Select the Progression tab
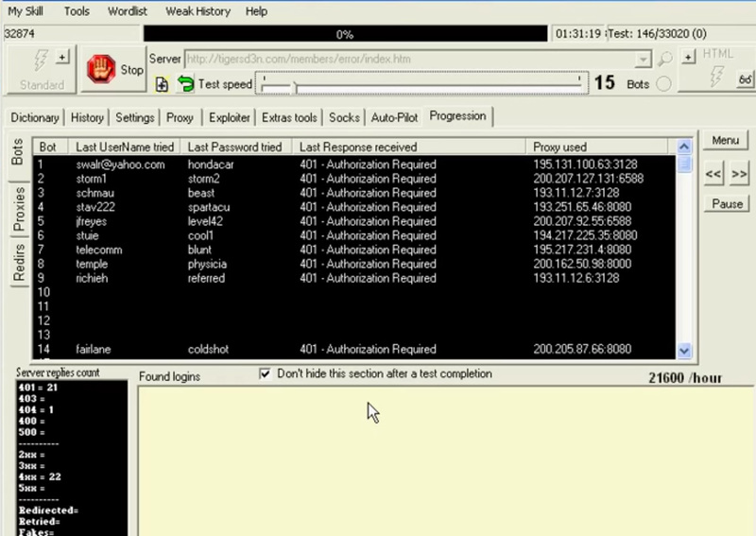Image resolution: width=756 pixels, height=536 pixels. [457, 116]
